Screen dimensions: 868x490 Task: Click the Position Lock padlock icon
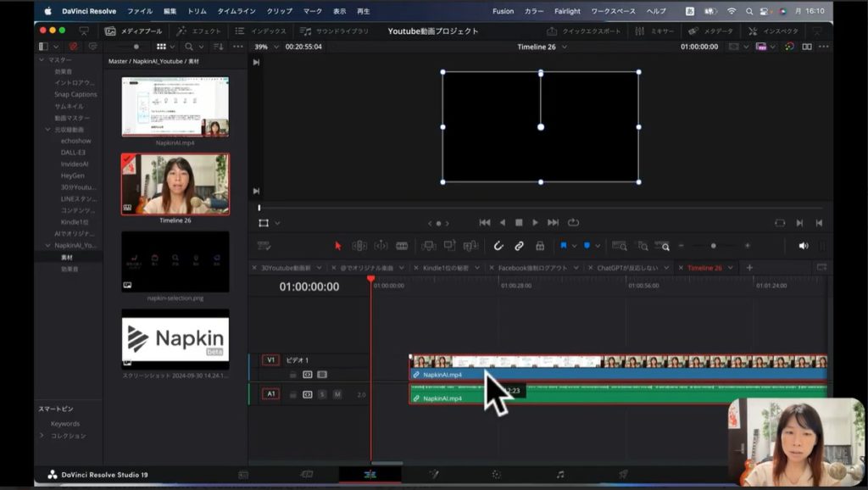coord(539,246)
